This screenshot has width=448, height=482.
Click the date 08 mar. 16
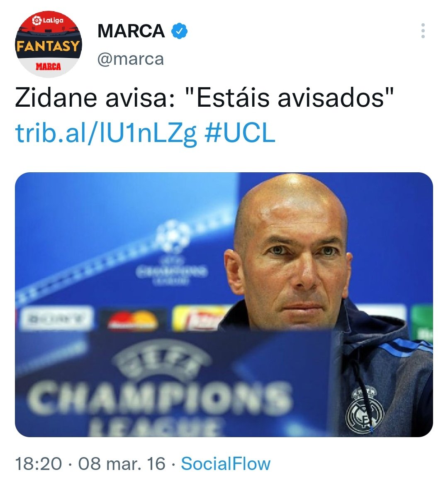coord(122,464)
